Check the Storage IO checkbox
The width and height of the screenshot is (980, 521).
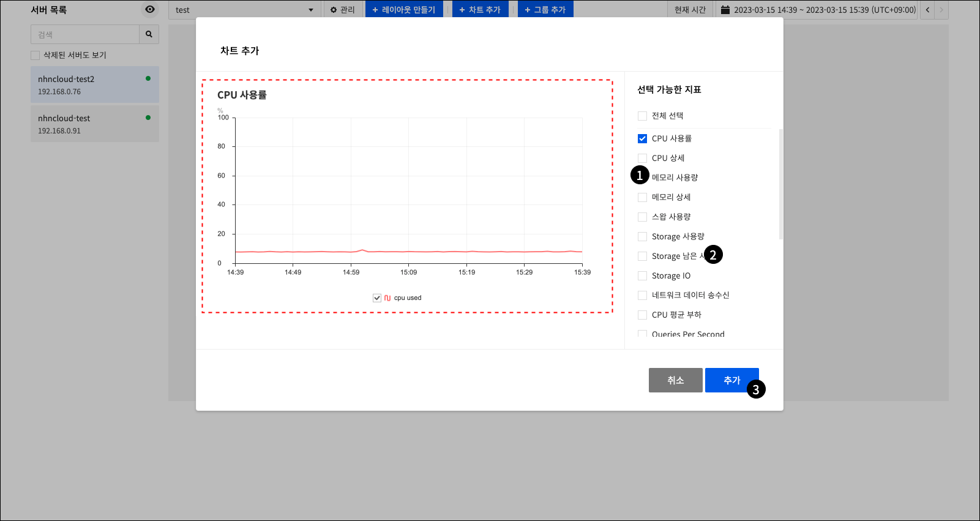[x=642, y=275]
